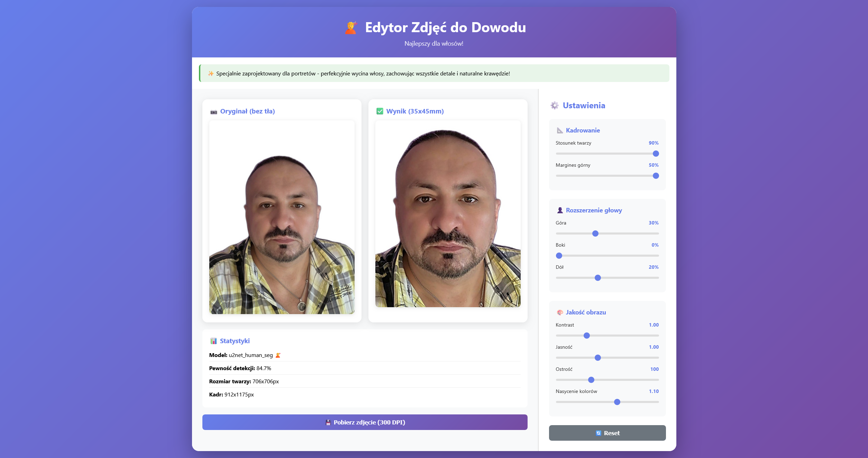The width and height of the screenshot is (868, 458).
Task: Click the person emoji icon in the header
Action: [x=350, y=28]
